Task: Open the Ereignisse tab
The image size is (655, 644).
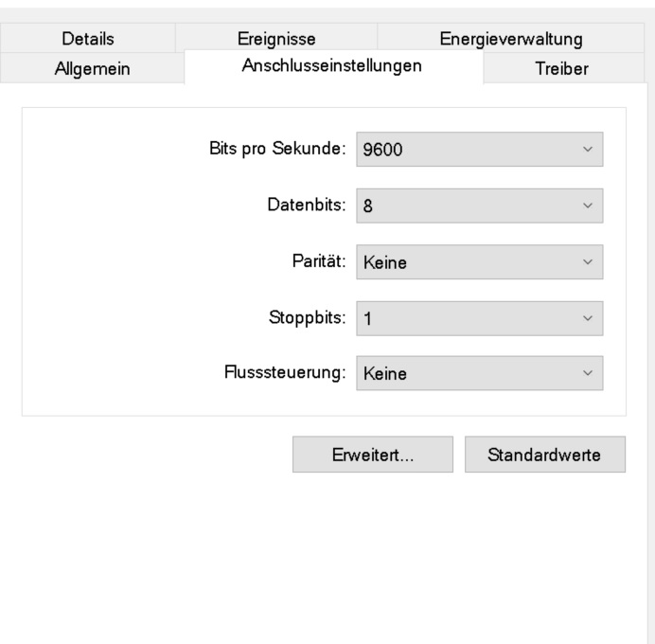Action: pos(276,39)
